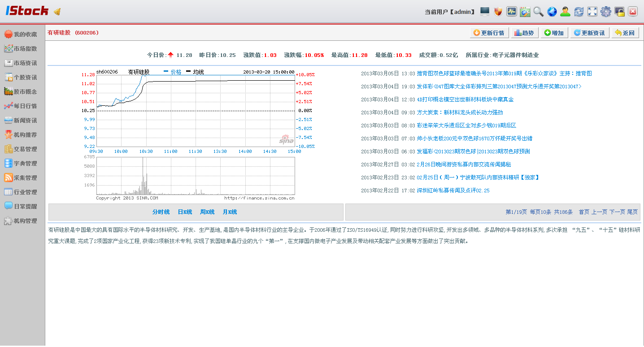644x347 pixels.
Task: Toggle fullscreen with the expand arrows icon
Action: 592,12
